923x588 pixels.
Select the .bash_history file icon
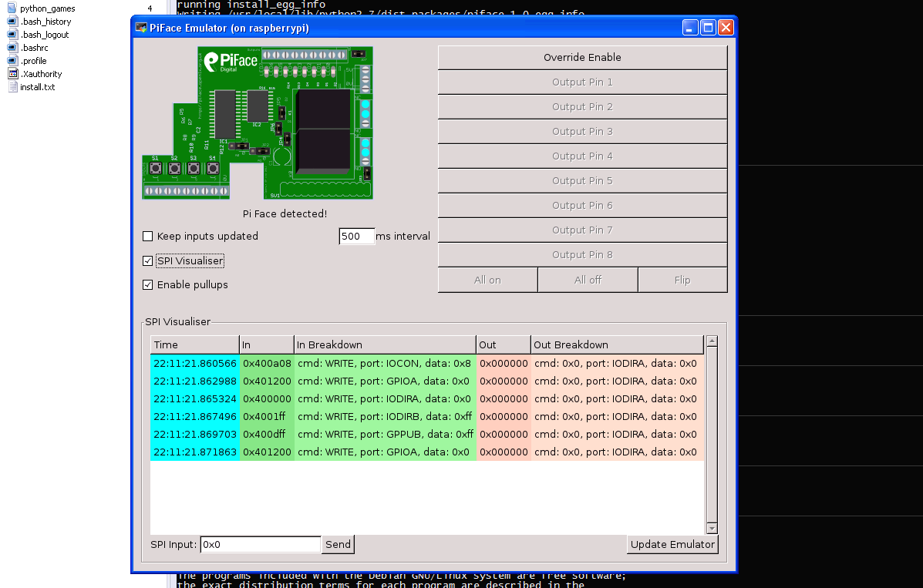click(x=12, y=21)
